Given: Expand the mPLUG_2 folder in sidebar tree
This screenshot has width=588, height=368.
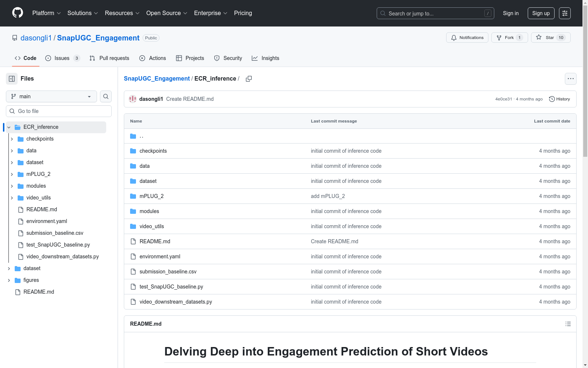Looking at the screenshot, I should [x=12, y=174].
